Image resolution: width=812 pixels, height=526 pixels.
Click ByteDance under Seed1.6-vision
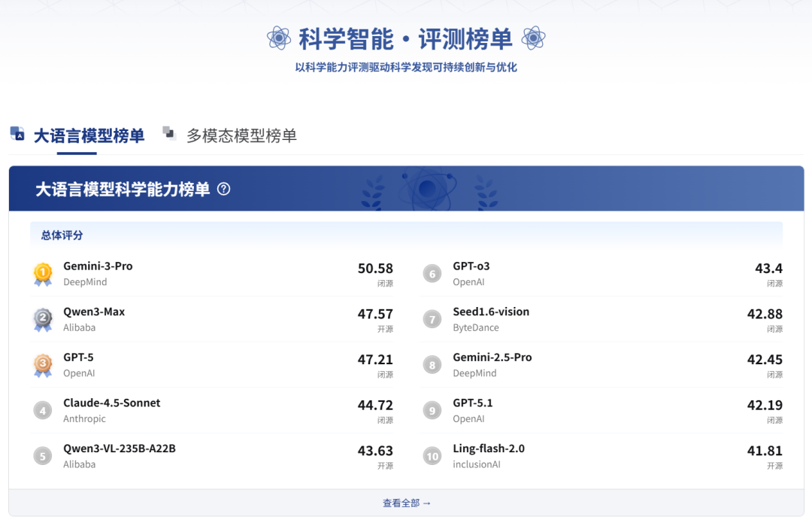476,327
